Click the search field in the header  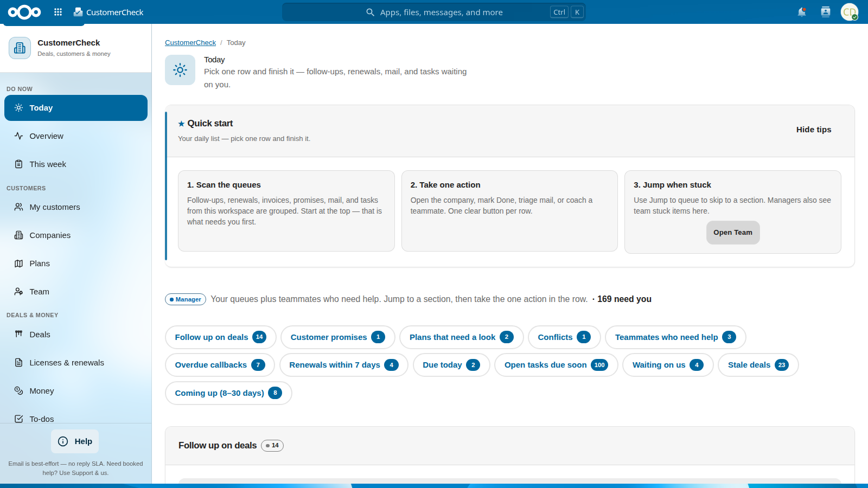tap(434, 12)
